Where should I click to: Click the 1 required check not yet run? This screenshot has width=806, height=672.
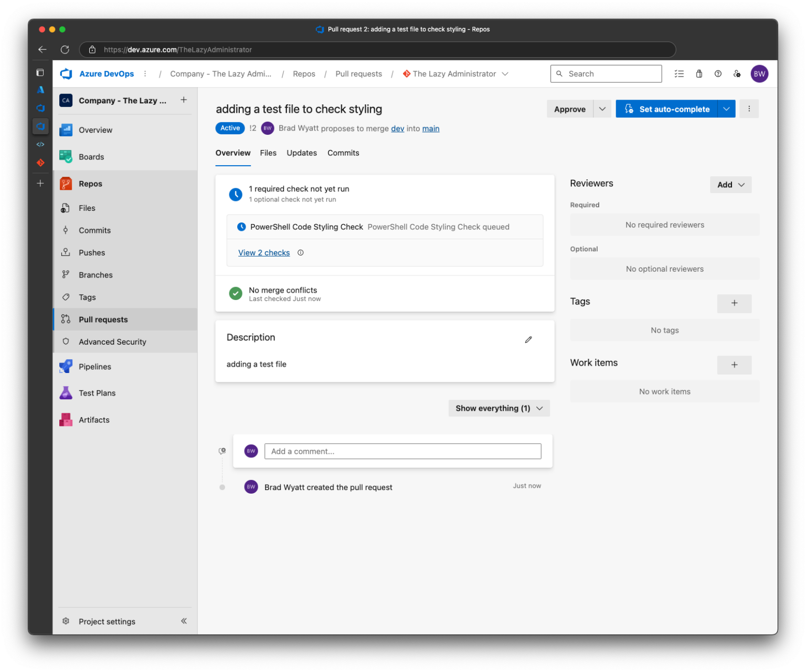click(x=299, y=189)
